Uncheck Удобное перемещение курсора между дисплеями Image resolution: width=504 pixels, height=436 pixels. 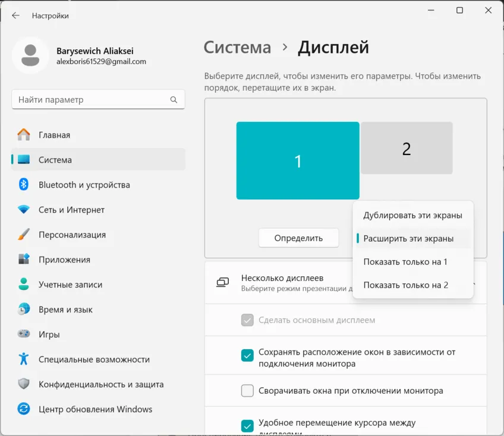click(247, 425)
